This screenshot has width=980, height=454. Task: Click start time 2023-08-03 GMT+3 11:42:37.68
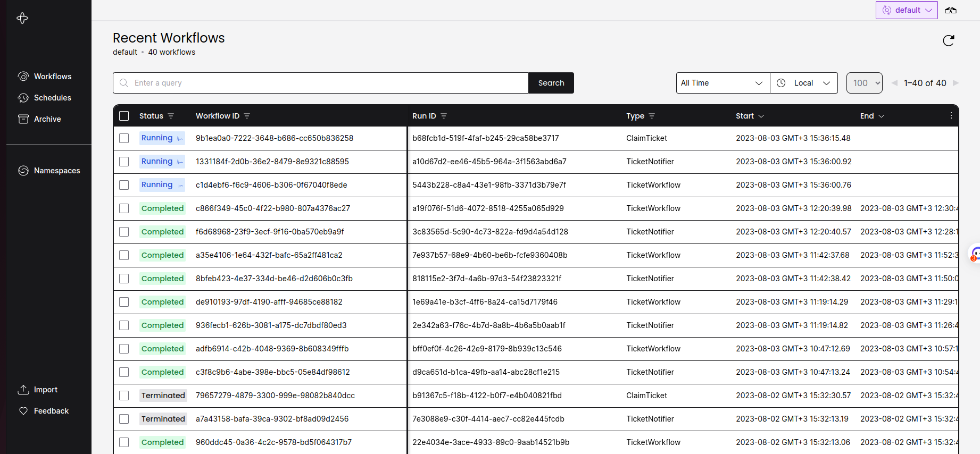[x=793, y=255]
